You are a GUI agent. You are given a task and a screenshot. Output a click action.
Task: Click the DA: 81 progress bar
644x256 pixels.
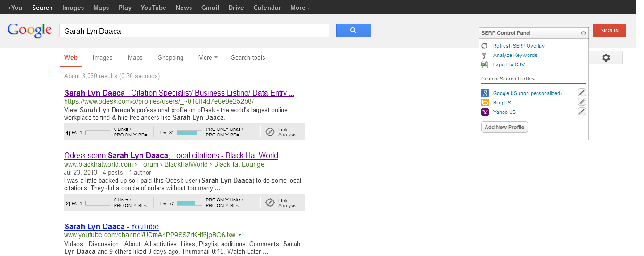[190, 133]
